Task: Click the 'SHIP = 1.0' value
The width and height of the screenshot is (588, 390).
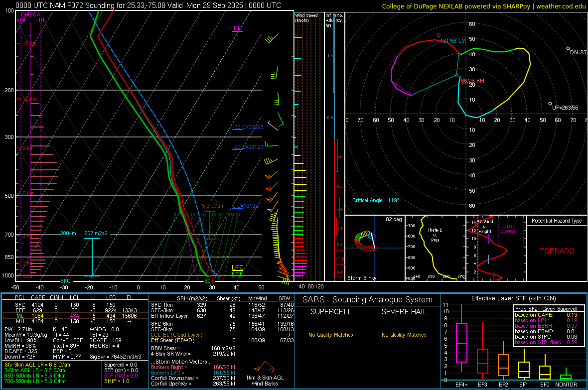Action: [117, 382]
